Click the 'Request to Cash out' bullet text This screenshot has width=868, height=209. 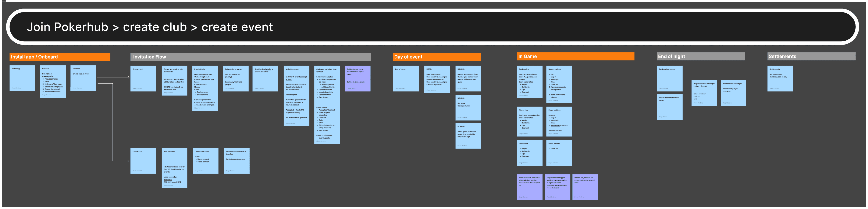pos(559,125)
